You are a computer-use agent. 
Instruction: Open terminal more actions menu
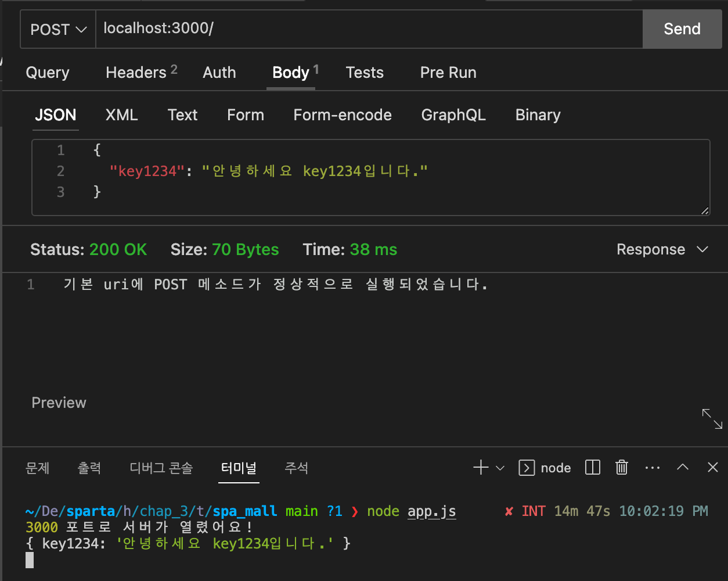[653, 468]
